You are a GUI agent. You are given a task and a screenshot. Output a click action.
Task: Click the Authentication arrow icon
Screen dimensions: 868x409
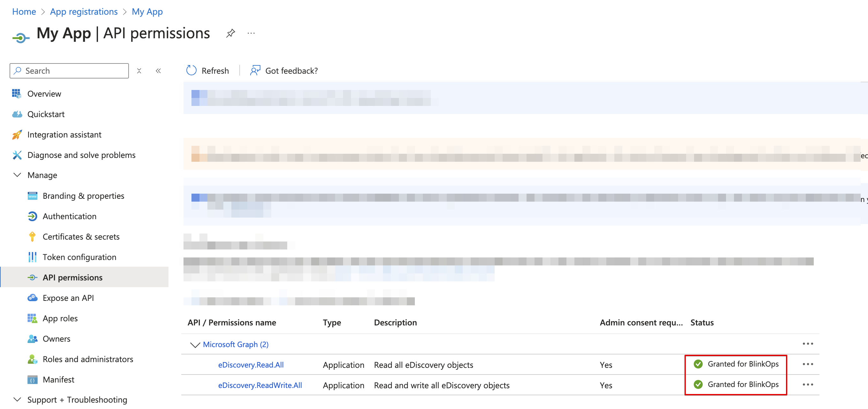[x=32, y=216]
